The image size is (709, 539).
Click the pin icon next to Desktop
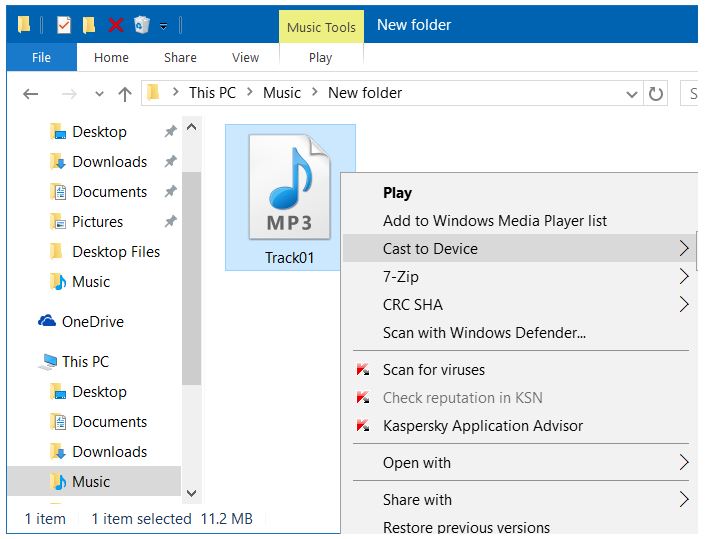tap(170, 132)
